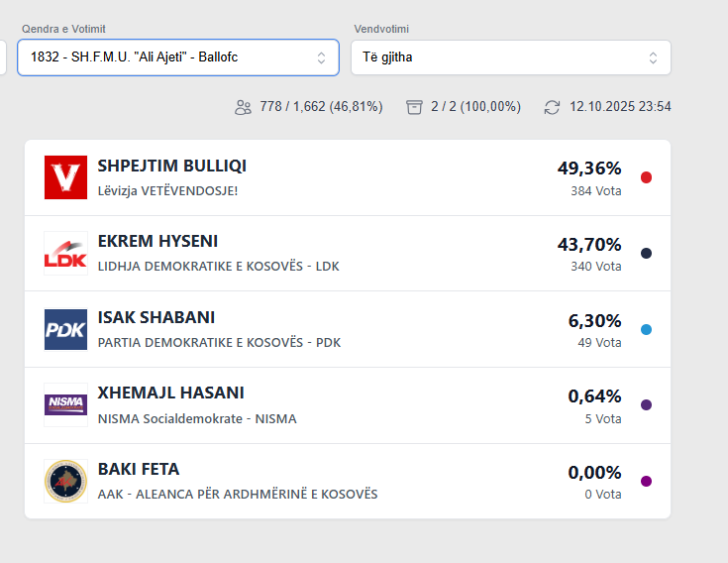Click the red dot for Shpejtim Bulliqi
The height and width of the screenshot is (563, 728).
[x=646, y=177]
